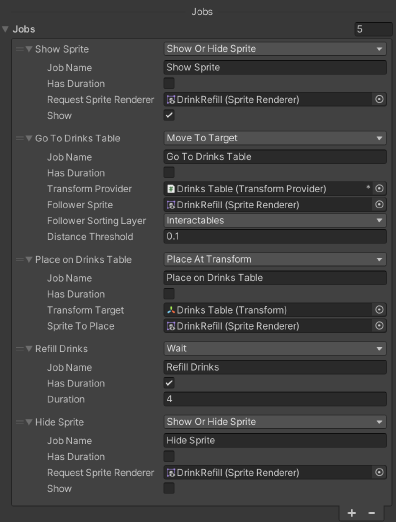This screenshot has height=522, width=396.
Task: Click drag handle of Place on Drinks Table element
Action: point(20,260)
